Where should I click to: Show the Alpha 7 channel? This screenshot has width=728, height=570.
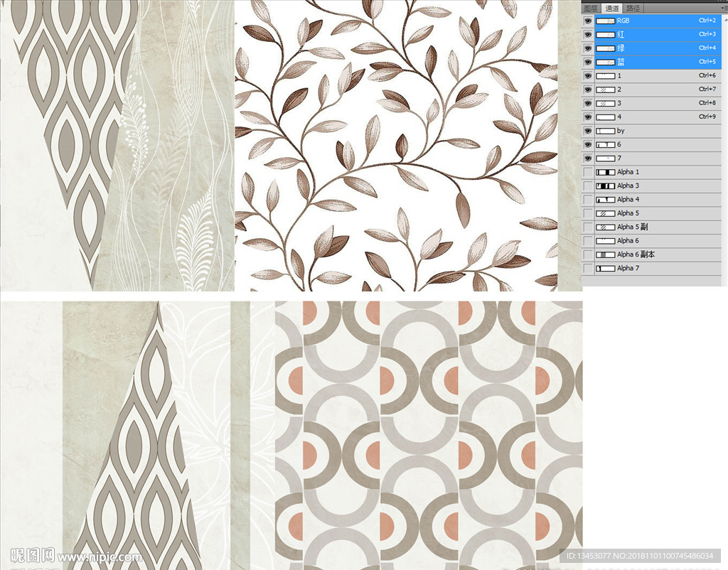pos(588,269)
